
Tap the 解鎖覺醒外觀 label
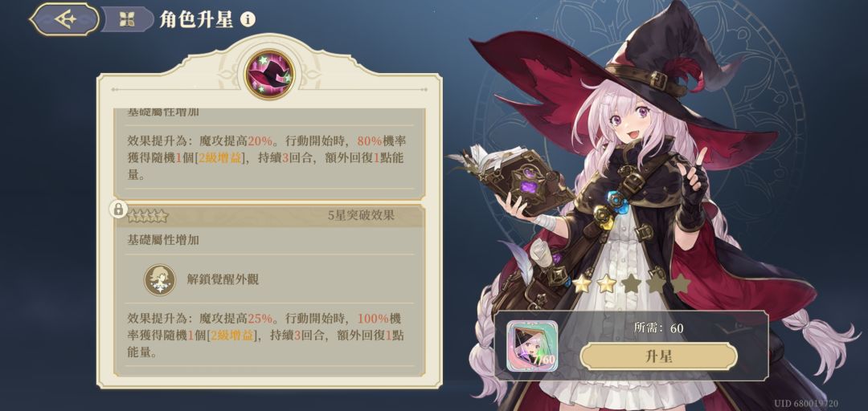tap(223, 279)
